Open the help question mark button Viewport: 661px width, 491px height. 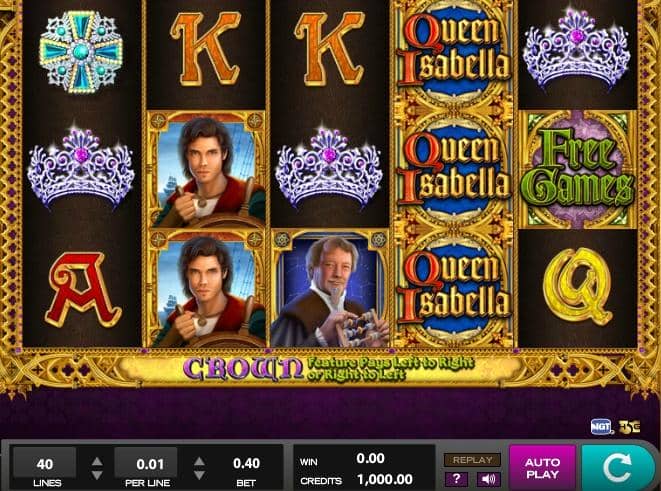[456, 479]
